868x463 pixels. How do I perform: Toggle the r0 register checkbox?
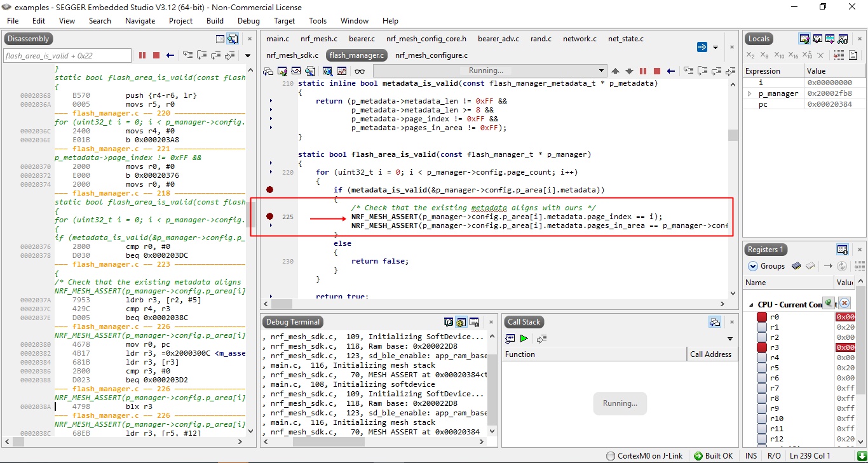[x=762, y=317]
